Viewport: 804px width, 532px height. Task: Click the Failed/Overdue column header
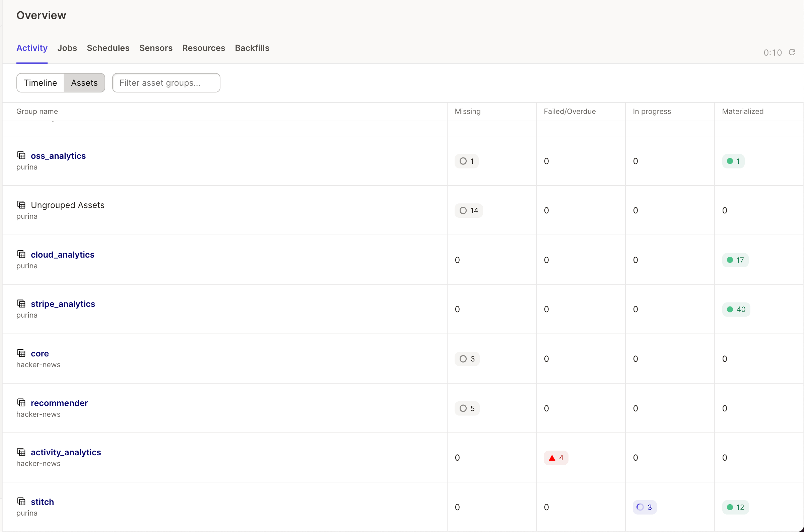coord(569,111)
